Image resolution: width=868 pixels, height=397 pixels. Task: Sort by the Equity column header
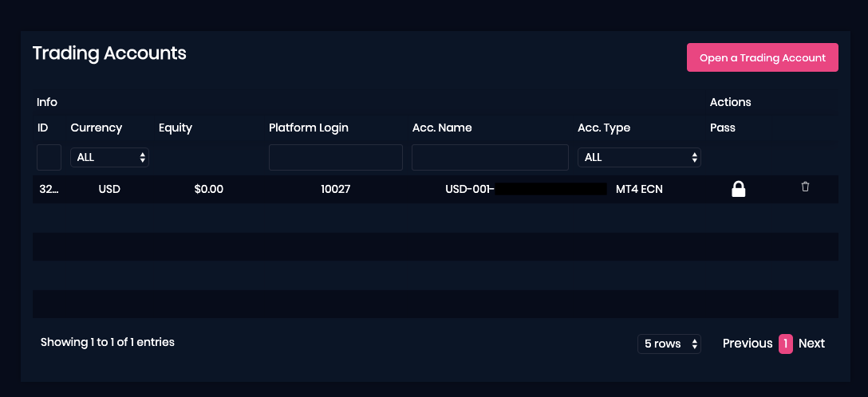point(175,128)
